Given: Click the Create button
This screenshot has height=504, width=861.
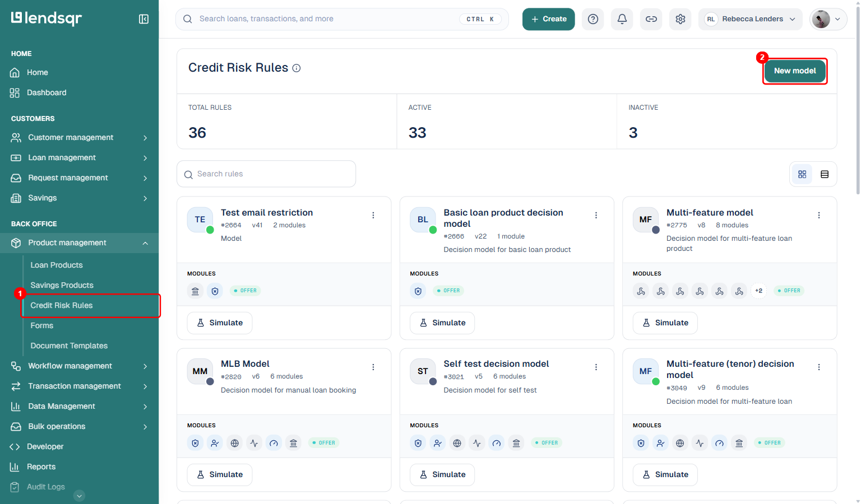Looking at the screenshot, I should tap(549, 19).
